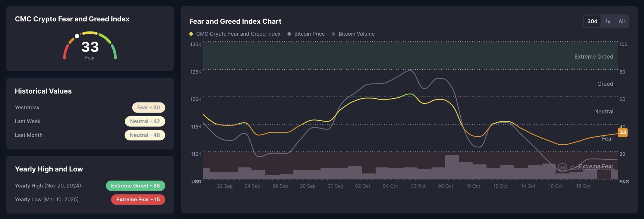Viewport: 644px width, 219px height.
Task: Click the tallest volume bar near 08 Oct
Action: (x=452, y=167)
